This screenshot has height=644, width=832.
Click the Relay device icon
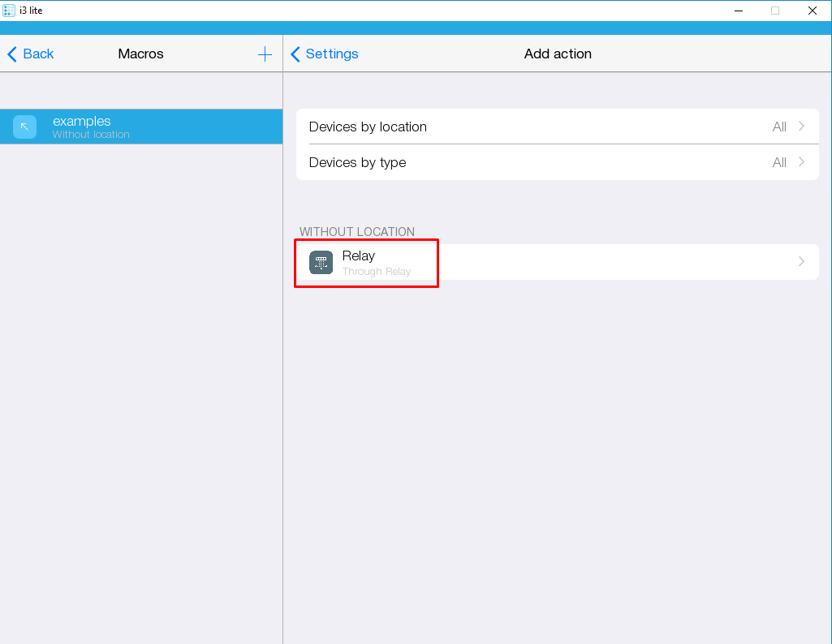coord(321,262)
